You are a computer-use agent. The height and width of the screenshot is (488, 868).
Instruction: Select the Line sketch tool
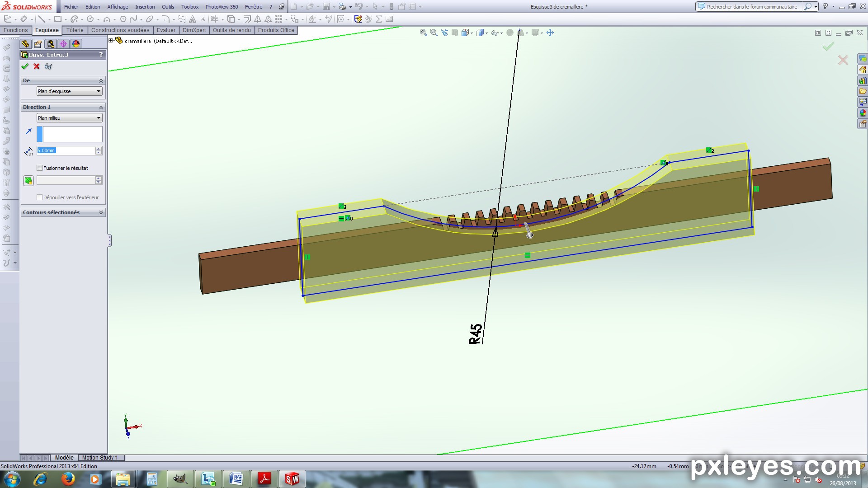tap(42, 19)
